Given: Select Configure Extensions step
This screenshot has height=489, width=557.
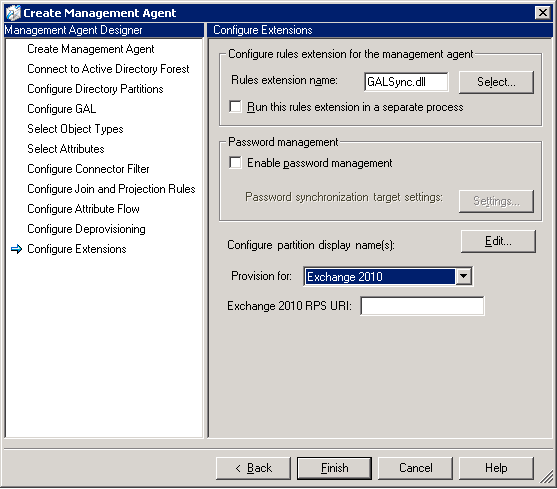Looking at the screenshot, I should tap(77, 249).
